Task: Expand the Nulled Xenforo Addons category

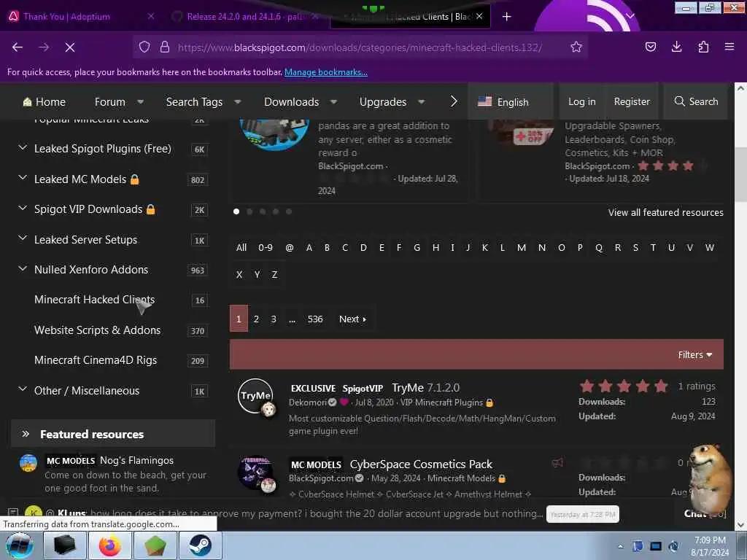Action: coord(23,268)
